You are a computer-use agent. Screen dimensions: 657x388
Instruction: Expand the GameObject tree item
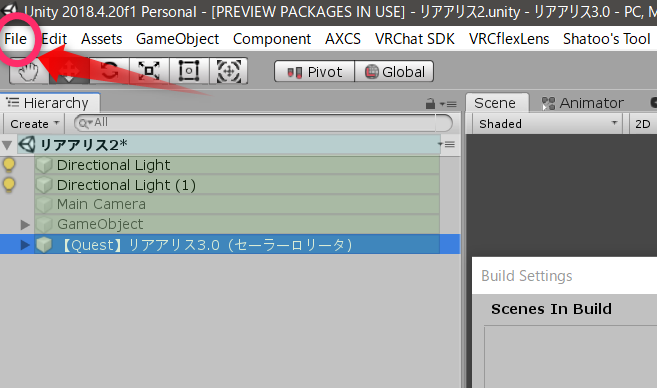(25, 225)
